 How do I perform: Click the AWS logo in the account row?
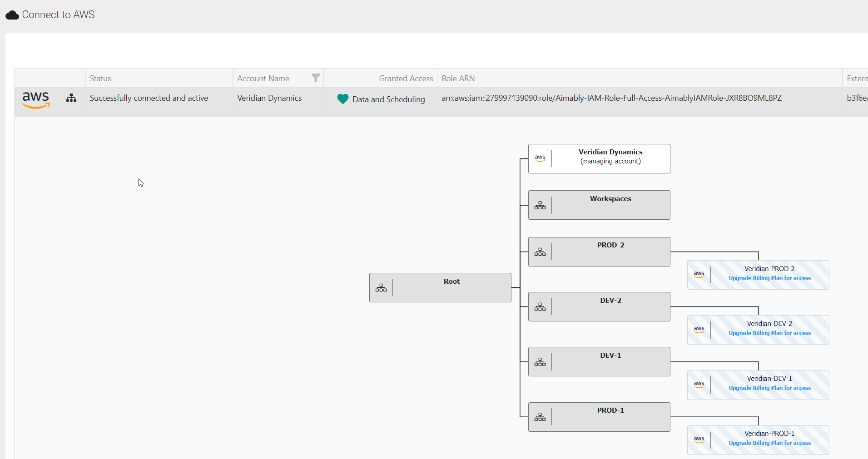35,99
